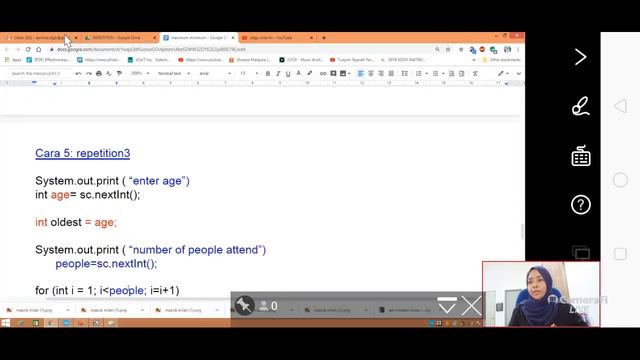Click the question-mark help icon
640x360 pixels.
[x=581, y=204]
